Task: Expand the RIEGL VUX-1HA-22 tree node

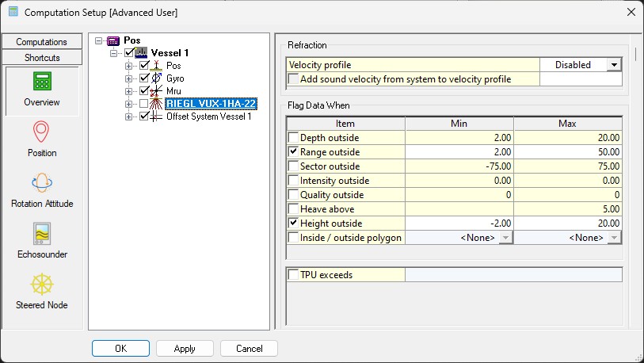Action: pyautogui.click(x=129, y=104)
